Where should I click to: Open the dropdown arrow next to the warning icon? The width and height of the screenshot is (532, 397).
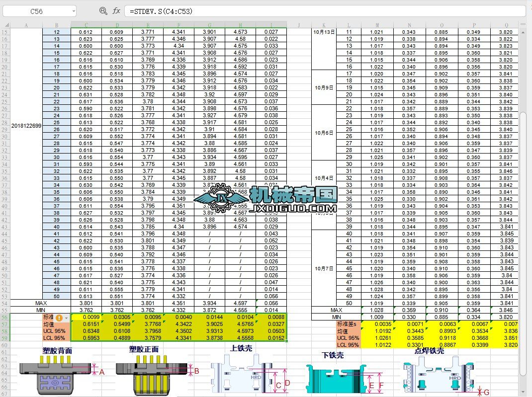pyautogui.click(x=67, y=318)
